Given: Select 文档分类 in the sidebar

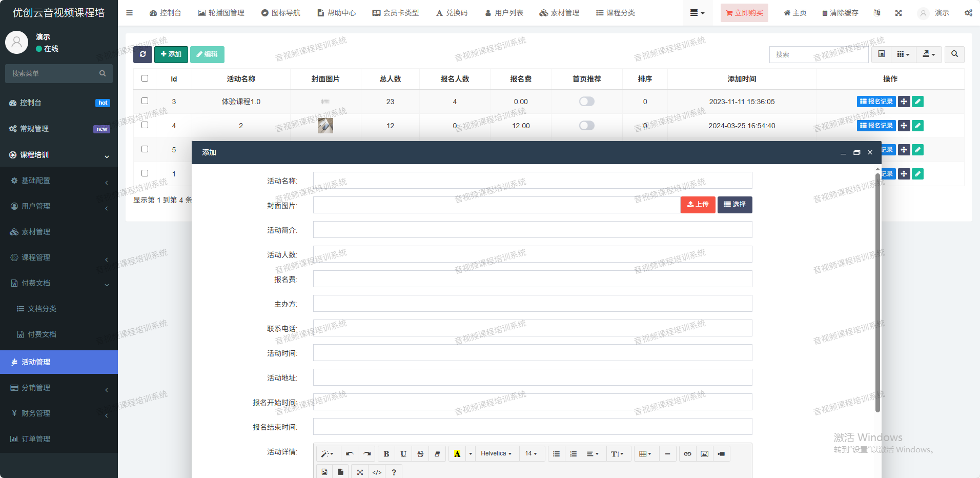Looking at the screenshot, I should click(x=42, y=309).
